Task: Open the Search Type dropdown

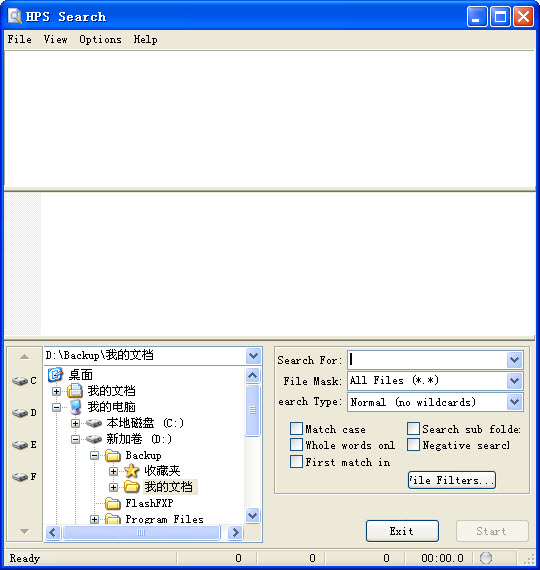Action: 515,402
